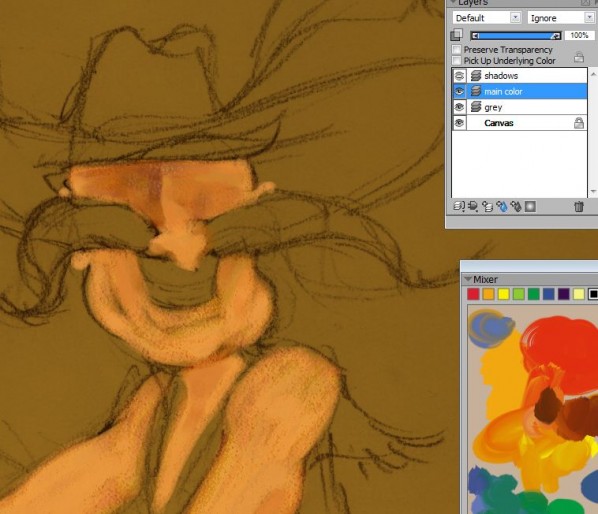Pick the red swatch in Mixer

pos(473,294)
